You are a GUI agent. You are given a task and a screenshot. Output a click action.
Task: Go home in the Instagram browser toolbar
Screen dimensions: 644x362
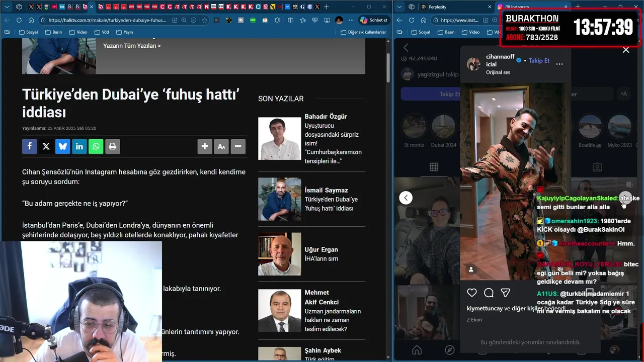pyautogui.click(x=424, y=20)
